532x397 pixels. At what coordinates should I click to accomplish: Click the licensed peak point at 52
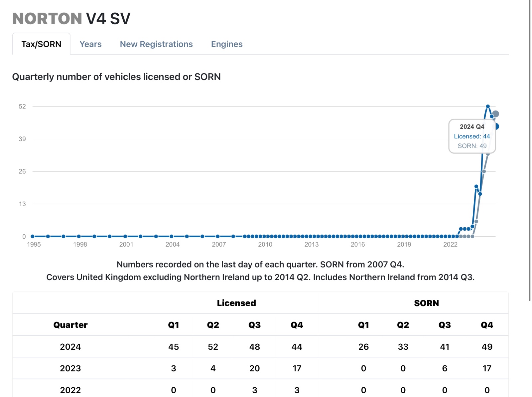coord(488,106)
